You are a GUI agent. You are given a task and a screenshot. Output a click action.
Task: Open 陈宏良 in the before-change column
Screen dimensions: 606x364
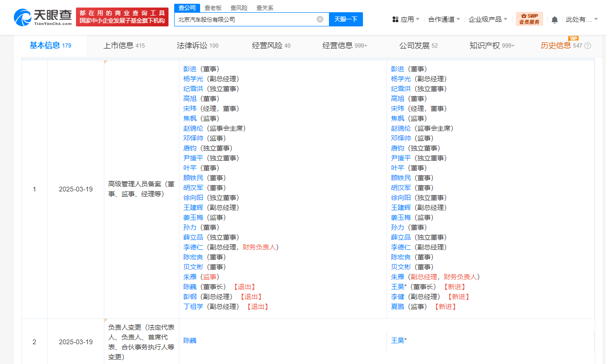pyautogui.click(x=194, y=257)
